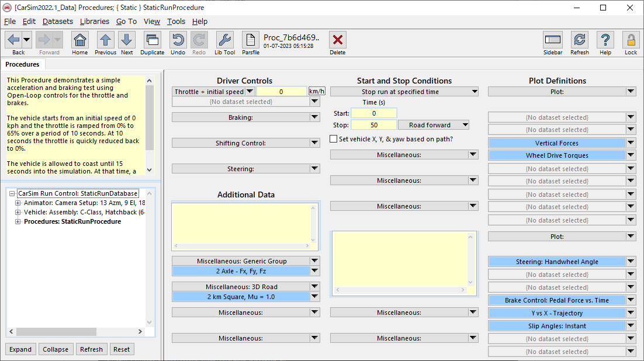This screenshot has width=644, height=361.
Task: Open the Datasets menu
Action: pyautogui.click(x=57, y=22)
